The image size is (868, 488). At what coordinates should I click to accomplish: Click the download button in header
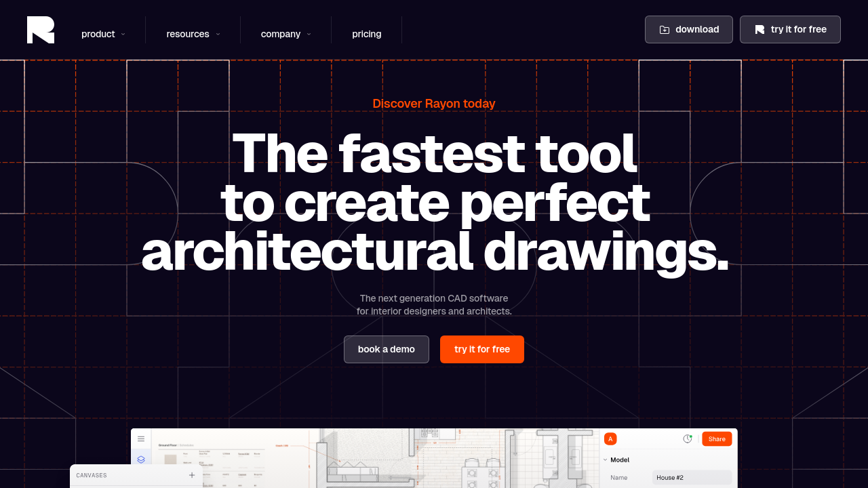point(688,30)
